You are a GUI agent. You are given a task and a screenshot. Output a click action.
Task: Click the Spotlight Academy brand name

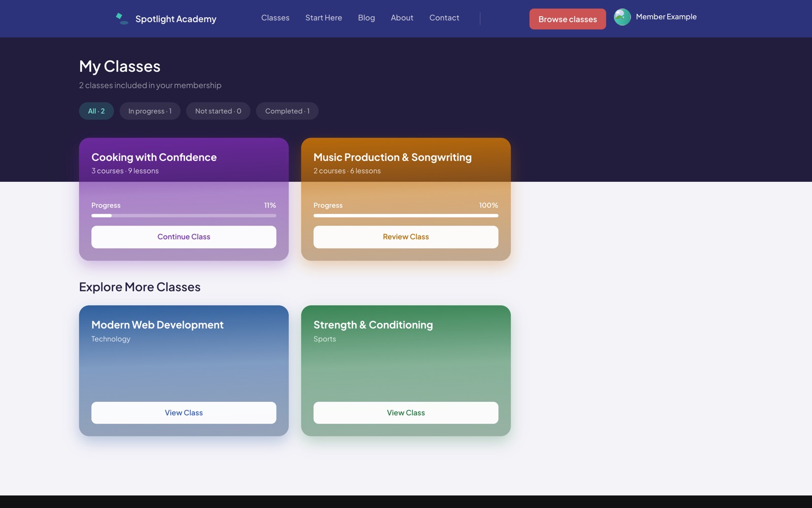click(176, 19)
